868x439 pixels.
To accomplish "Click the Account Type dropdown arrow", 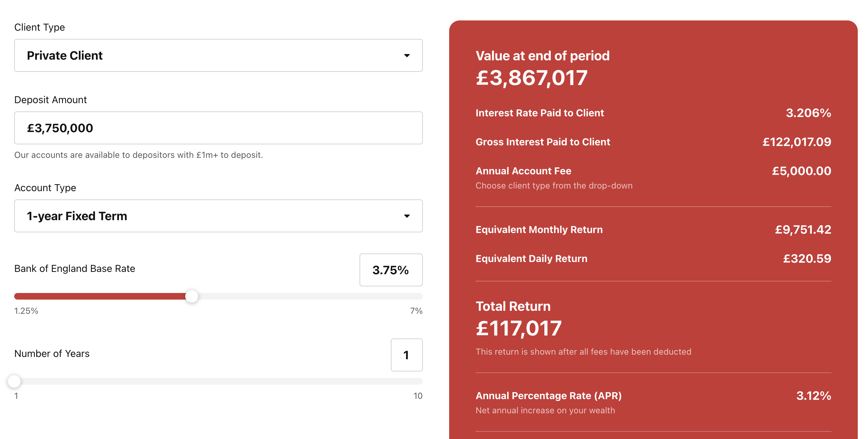I will pyautogui.click(x=407, y=216).
